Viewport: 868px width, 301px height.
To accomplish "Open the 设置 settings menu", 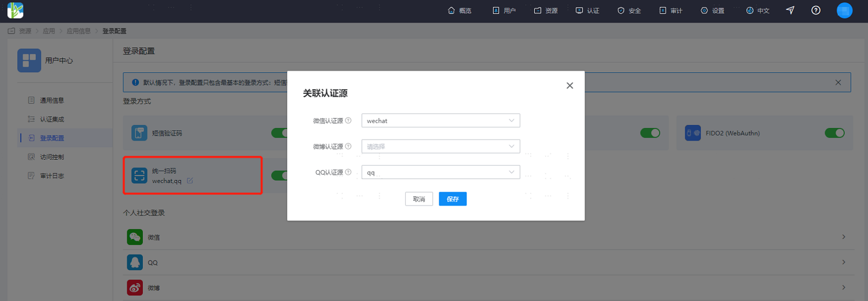I will pyautogui.click(x=712, y=10).
